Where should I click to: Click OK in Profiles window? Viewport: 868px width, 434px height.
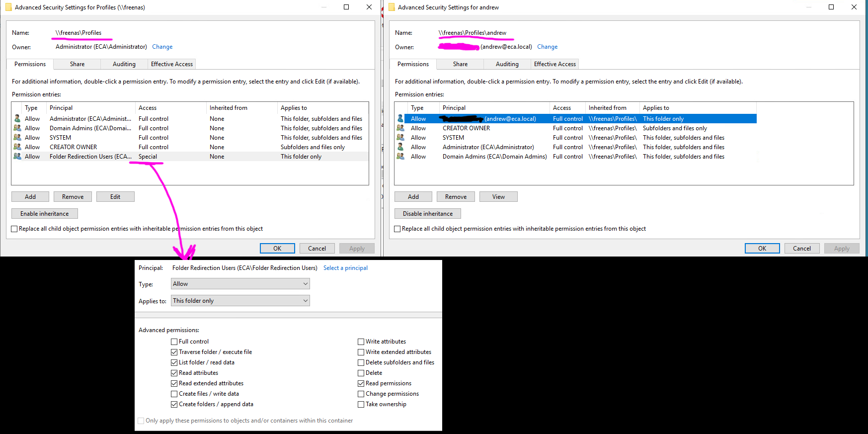click(x=277, y=249)
